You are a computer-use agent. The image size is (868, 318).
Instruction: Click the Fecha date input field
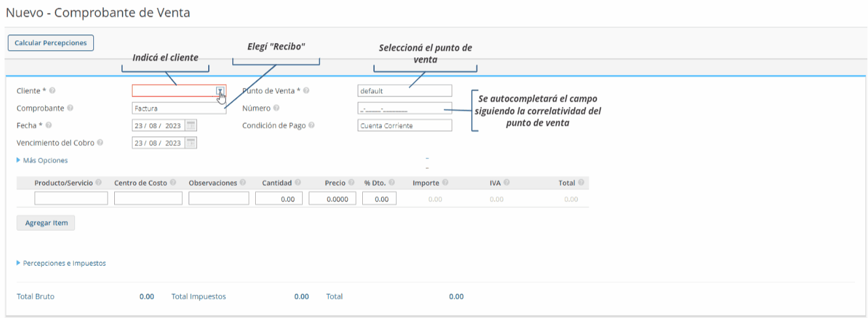coord(159,126)
